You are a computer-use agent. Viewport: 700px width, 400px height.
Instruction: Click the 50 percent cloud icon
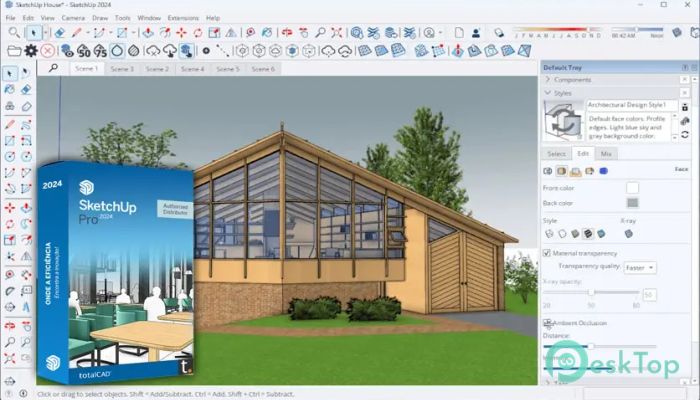coord(84,51)
